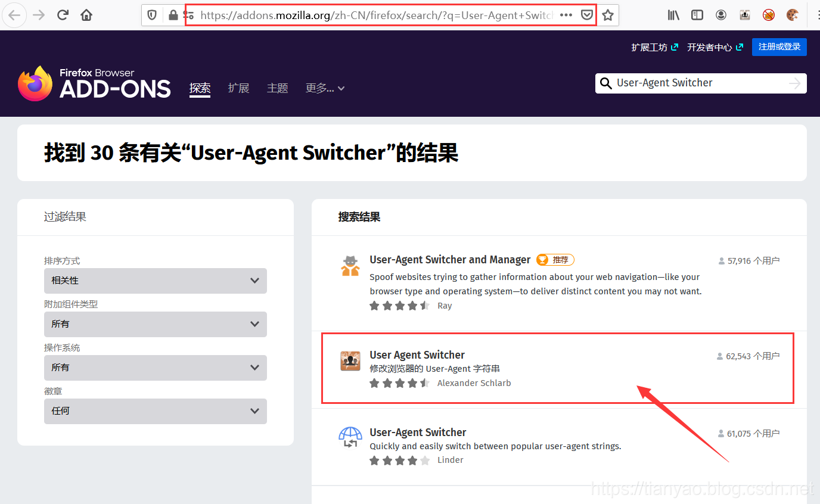Go back with the browser back arrow
820x504 pixels.
14,15
